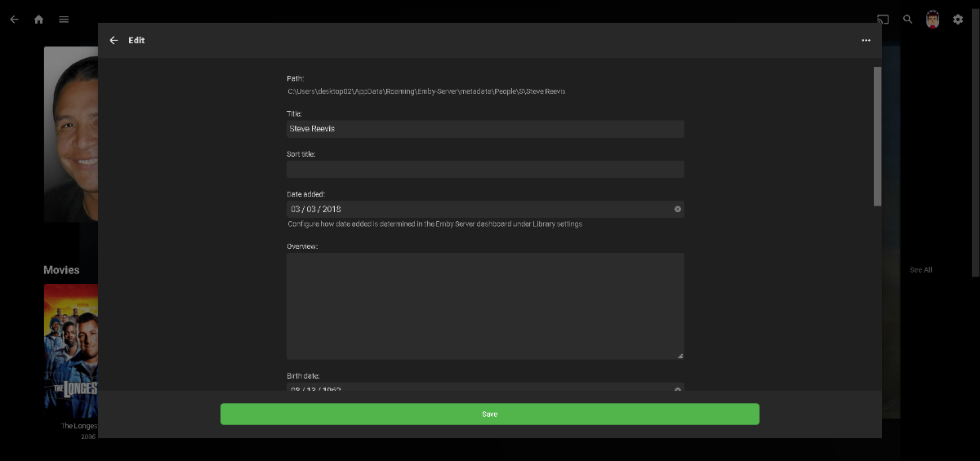Go back using the Edit dialog arrow

114,40
